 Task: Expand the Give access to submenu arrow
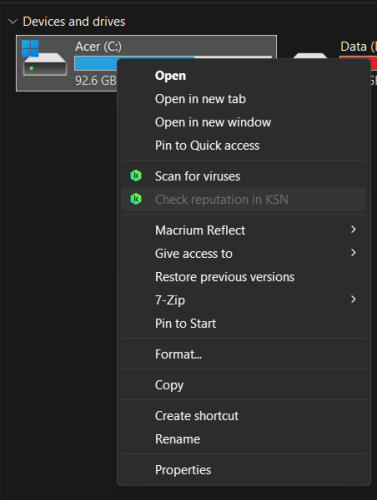[353, 253]
